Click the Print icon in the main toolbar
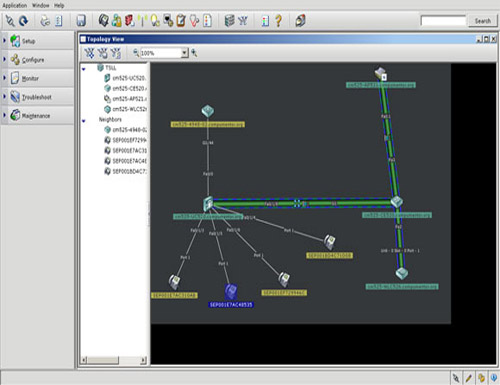500x385 pixels. click(x=45, y=21)
